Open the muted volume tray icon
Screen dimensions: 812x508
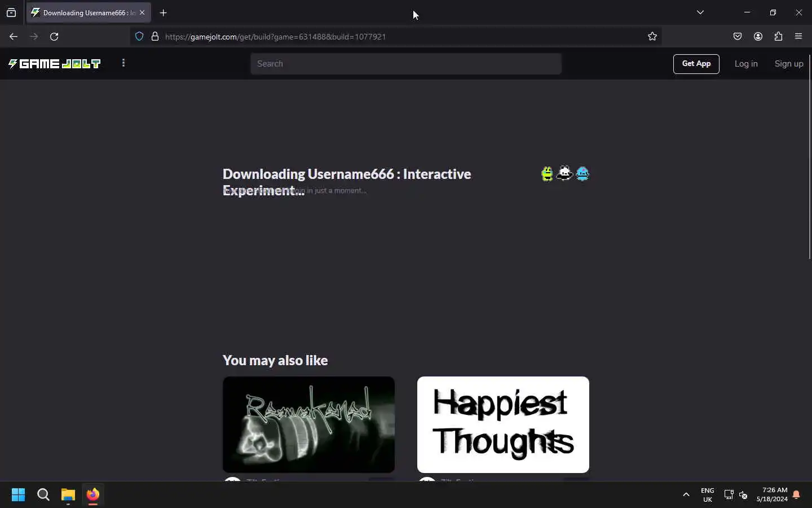pyautogui.click(x=743, y=495)
